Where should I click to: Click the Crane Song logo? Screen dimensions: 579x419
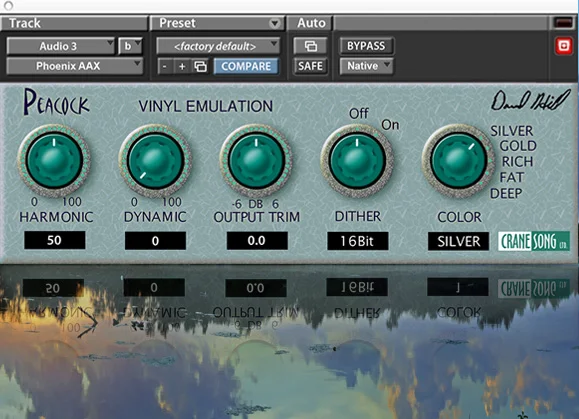pyautogui.click(x=534, y=241)
